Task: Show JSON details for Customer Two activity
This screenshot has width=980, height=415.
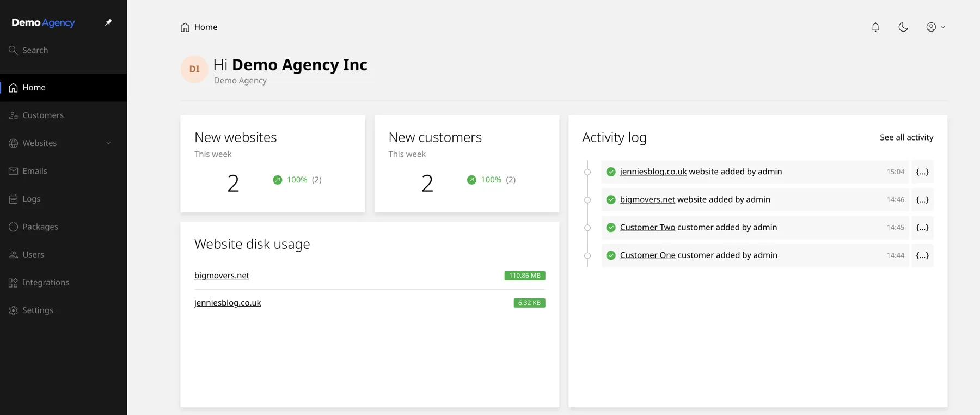Action: coord(922,227)
